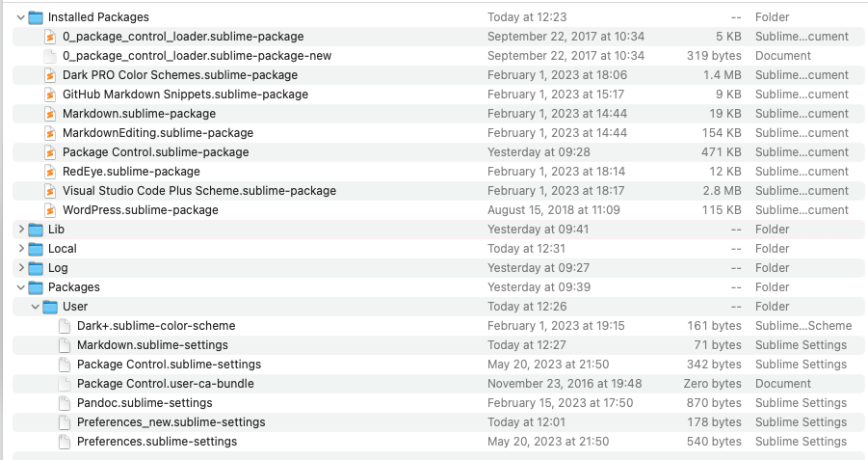Click the Sublime icon for WordPress.sublime-package
Screen dimensions: 868x460
50,210
